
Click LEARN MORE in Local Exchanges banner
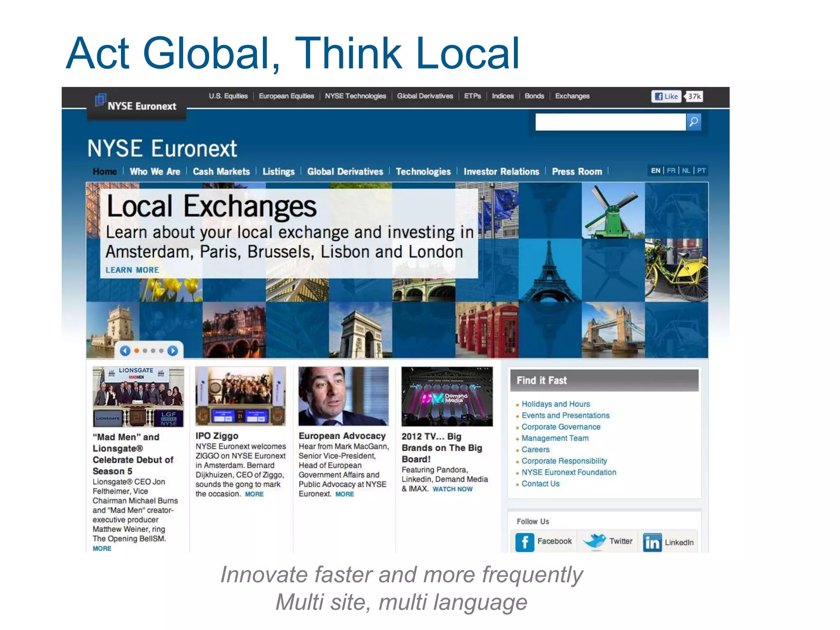(x=132, y=270)
